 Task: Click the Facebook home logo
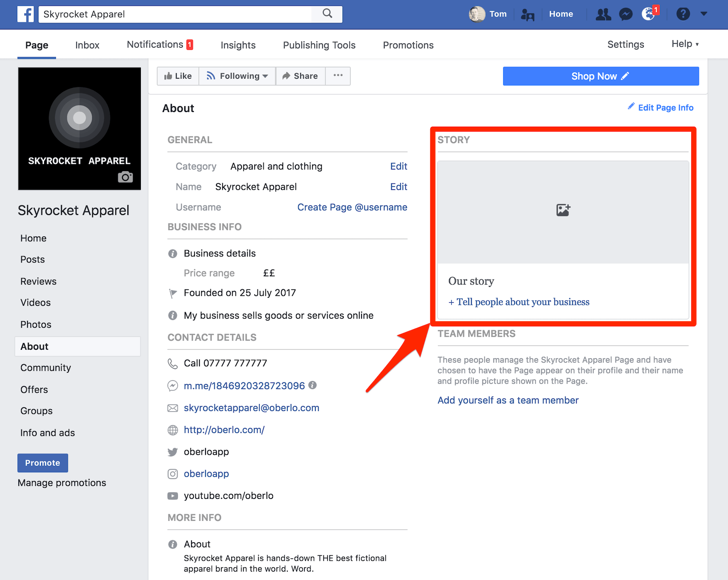pyautogui.click(x=26, y=14)
